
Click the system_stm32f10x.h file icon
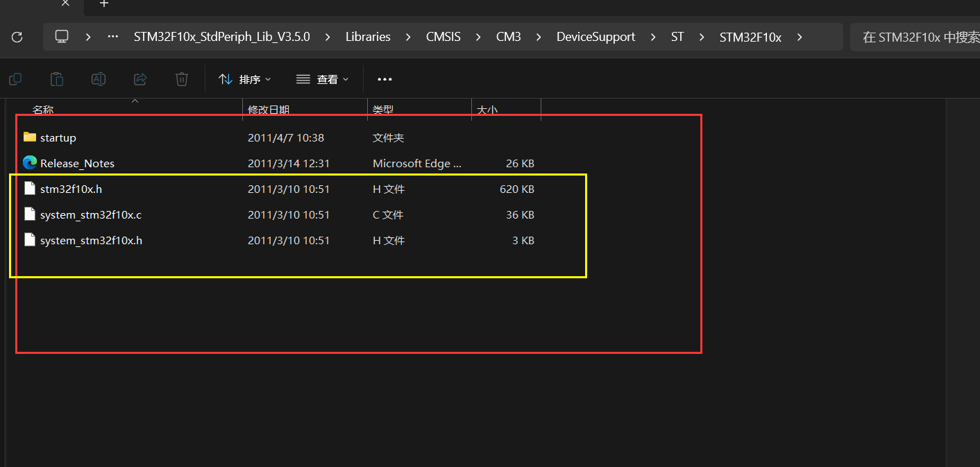point(29,240)
